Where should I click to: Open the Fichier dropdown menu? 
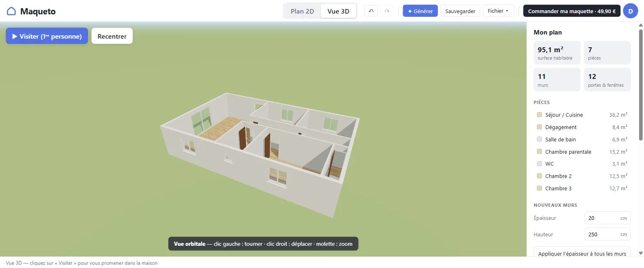click(x=498, y=11)
